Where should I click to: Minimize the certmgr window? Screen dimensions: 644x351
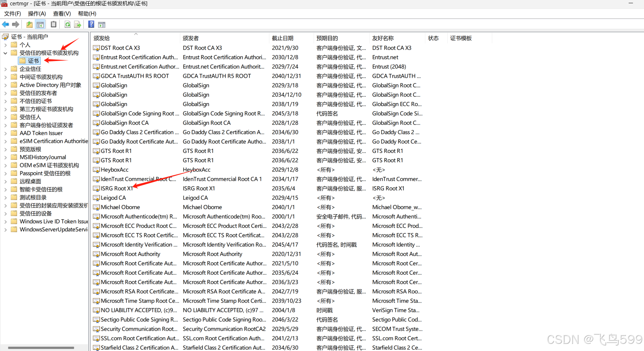630,4
